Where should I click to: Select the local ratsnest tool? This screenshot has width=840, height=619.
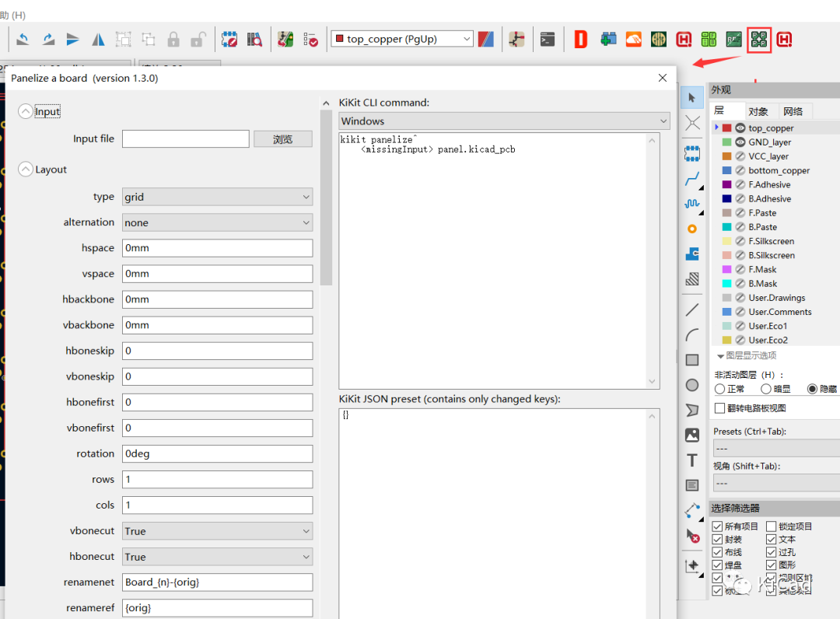tap(692, 123)
